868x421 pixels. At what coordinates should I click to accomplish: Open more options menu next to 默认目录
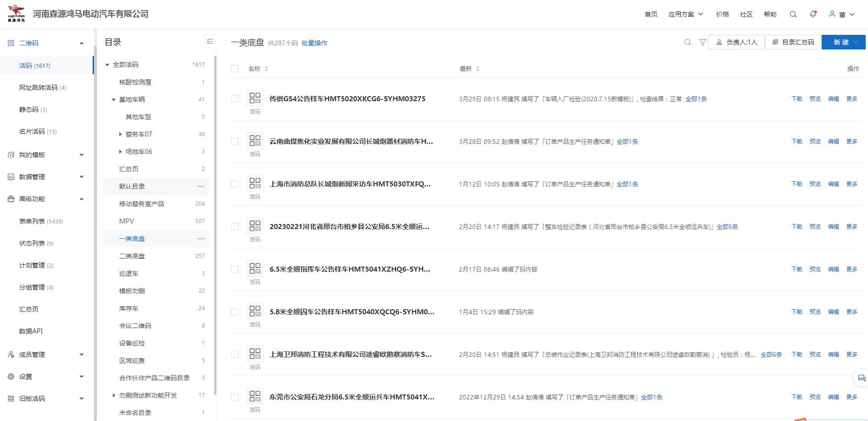pyautogui.click(x=201, y=186)
